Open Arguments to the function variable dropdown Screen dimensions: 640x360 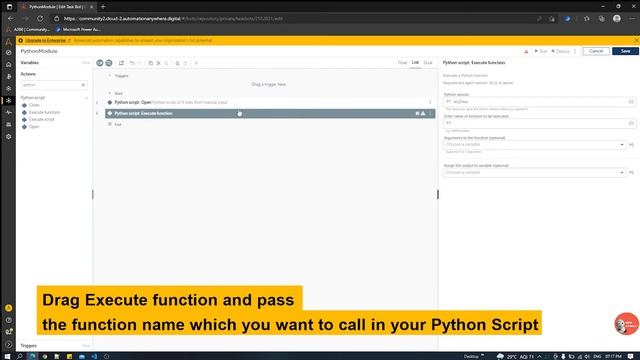tap(534, 144)
